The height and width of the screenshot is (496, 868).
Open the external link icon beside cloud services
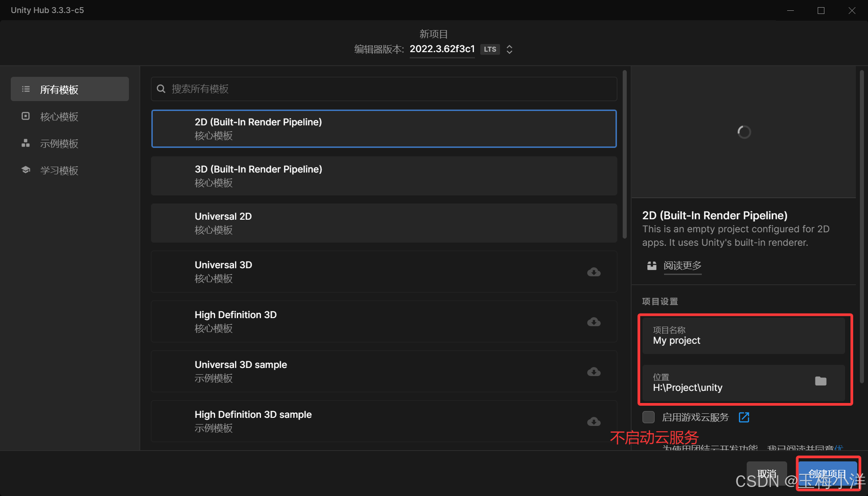744,417
